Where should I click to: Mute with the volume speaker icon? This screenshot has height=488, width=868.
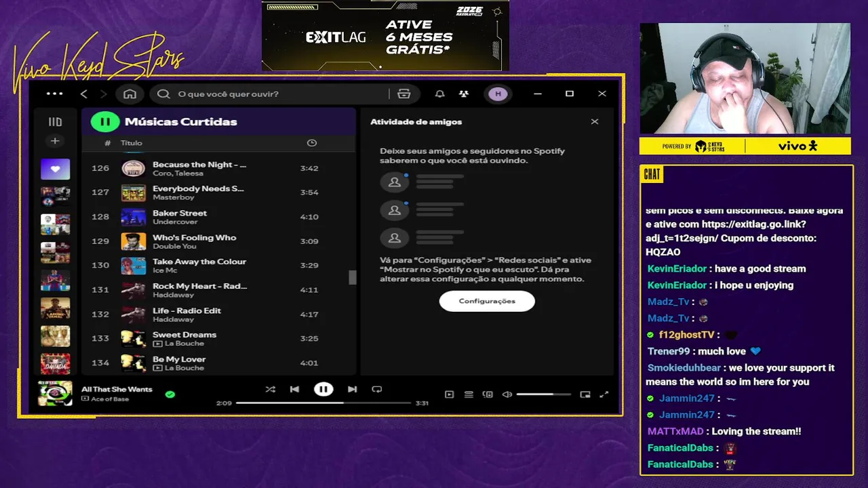click(x=507, y=394)
